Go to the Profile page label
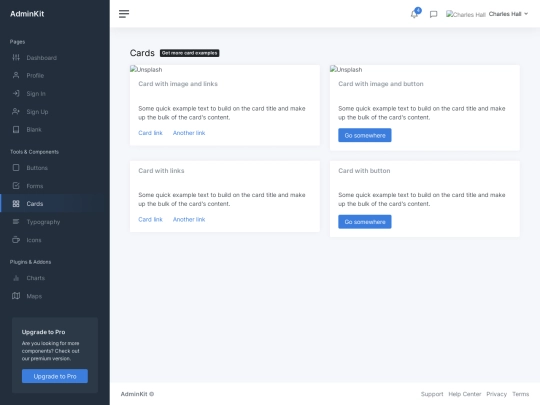Viewport: 540px width, 405px height. click(x=35, y=76)
